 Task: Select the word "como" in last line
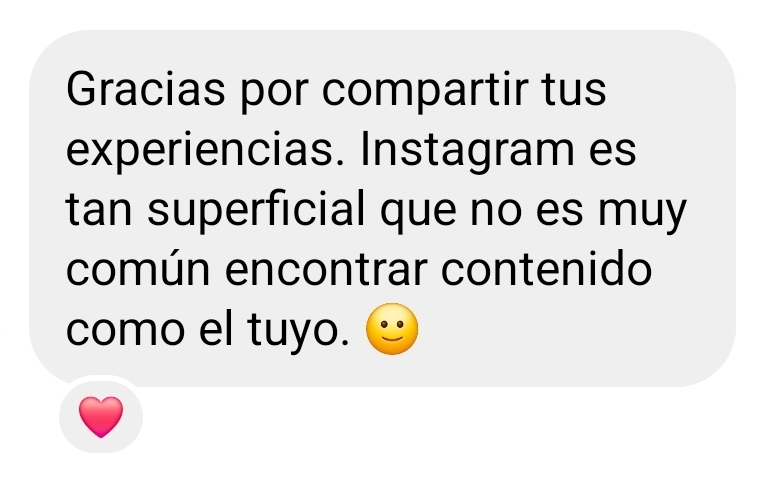click(x=125, y=331)
